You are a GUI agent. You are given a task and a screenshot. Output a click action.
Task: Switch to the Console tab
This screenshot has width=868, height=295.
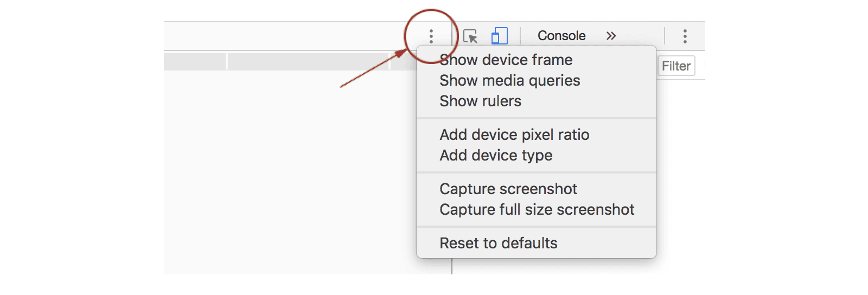pos(561,36)
